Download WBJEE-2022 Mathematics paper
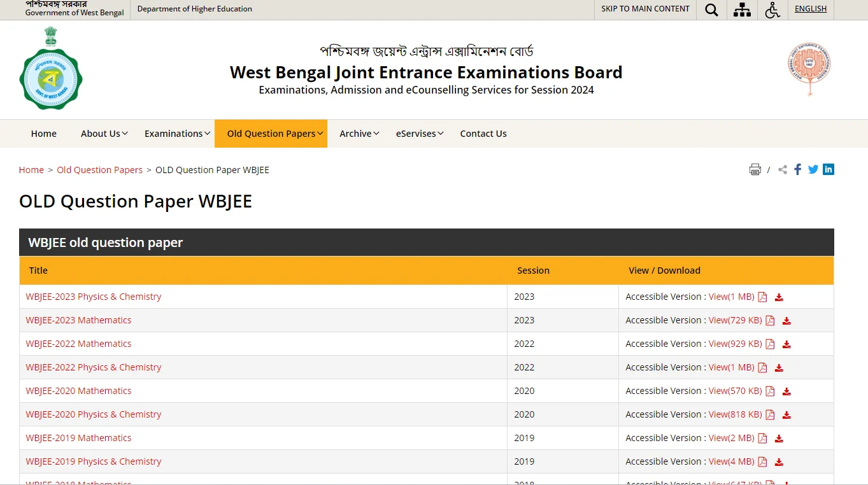Viewport: 868px width, 485px height. pyautogui.click(x=786, y=344)
